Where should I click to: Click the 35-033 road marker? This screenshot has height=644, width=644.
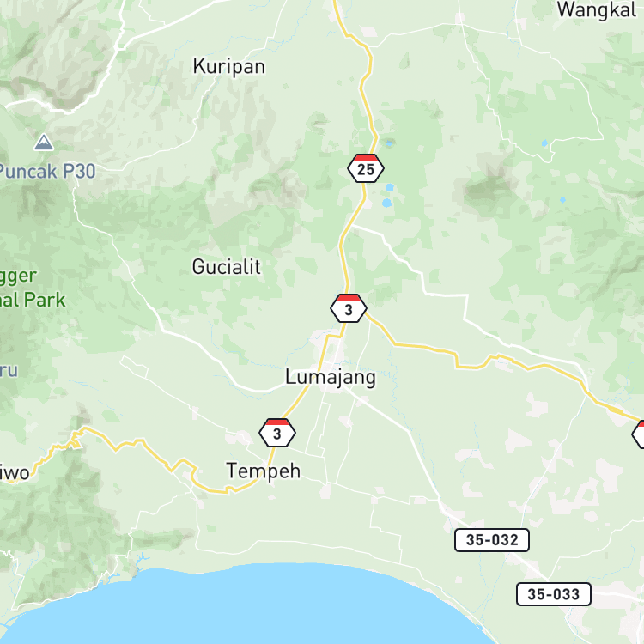pyautogui.click(x=553, y=594)
